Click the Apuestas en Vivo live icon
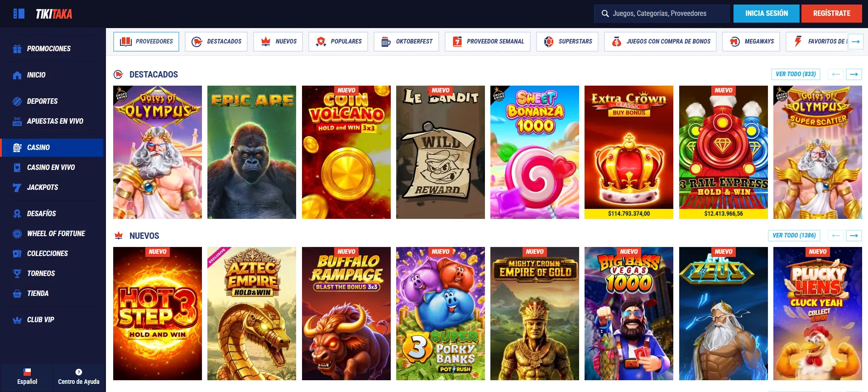Image resolution: width=868 pixels, height=392 pixels. (17, 121)
